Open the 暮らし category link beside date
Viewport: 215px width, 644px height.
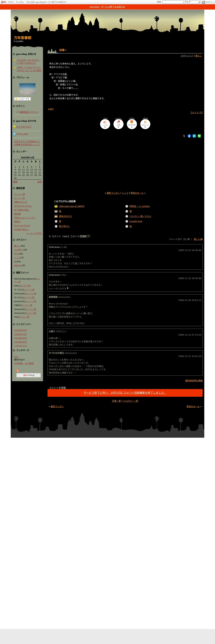tap(198, 56)
